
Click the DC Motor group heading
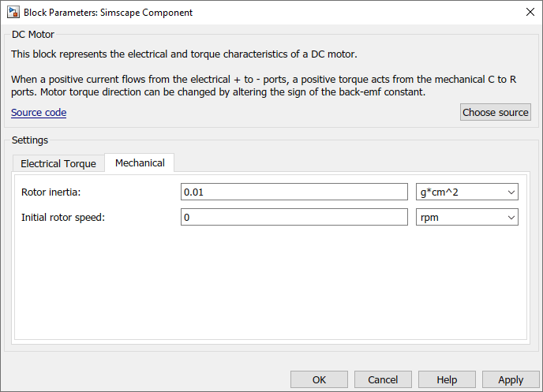click(32, 34)
